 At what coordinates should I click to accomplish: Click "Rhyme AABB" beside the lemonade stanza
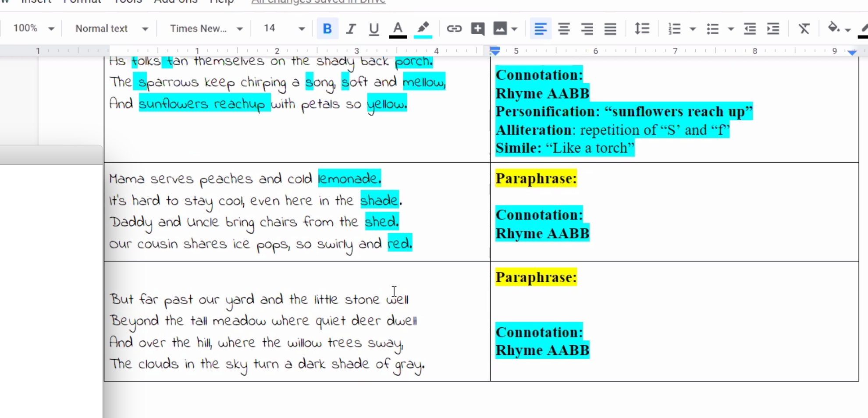(542, 233)
